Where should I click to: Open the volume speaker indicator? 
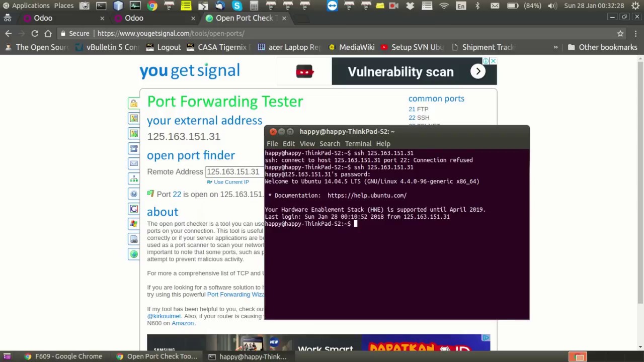552,6
